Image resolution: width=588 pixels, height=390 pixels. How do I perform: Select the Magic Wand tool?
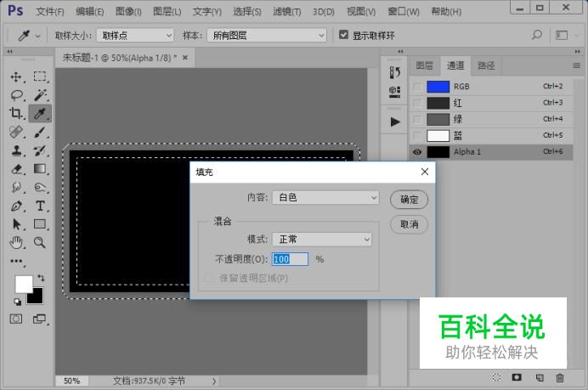[x=40, y=95]
